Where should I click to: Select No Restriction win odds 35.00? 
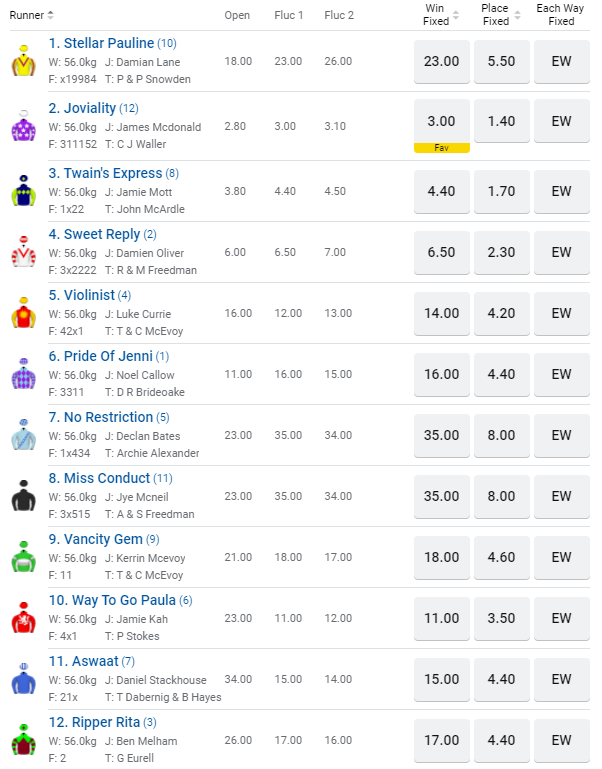click(441, 435)
